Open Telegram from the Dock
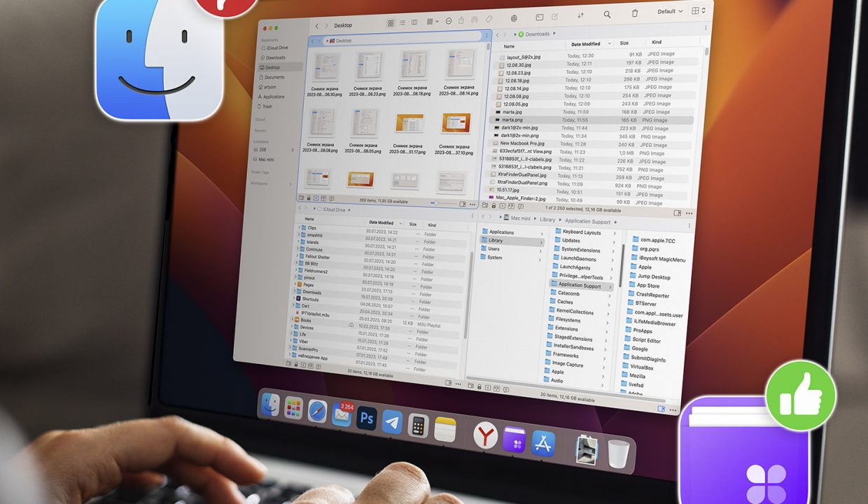868x504 pixels. (x=393, y=422)
